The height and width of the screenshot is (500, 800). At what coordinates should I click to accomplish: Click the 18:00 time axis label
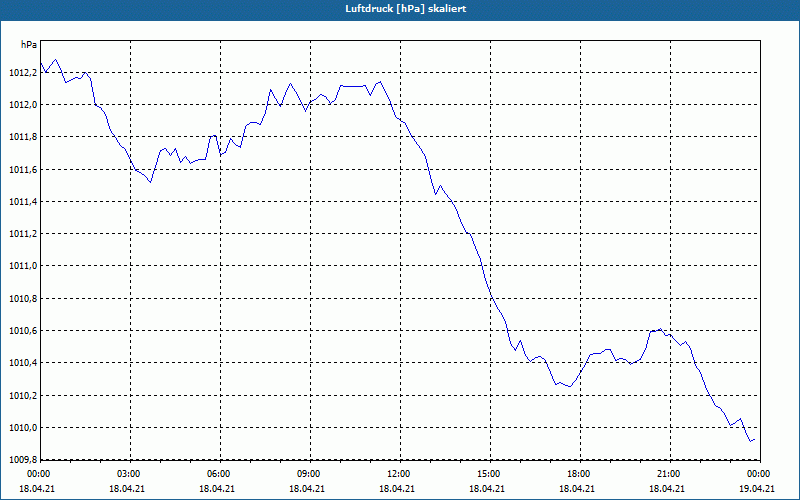[x=581, y=474]
